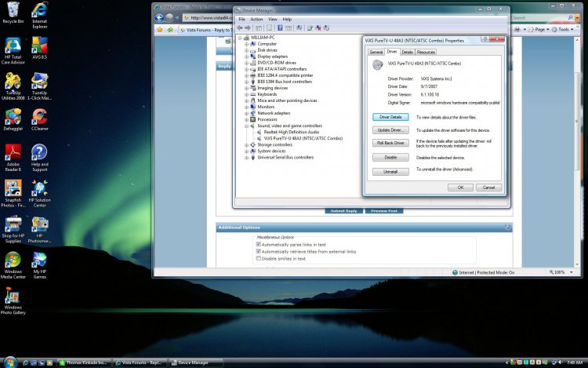Open the Help and Support desktop icon

(x=39, y=158)
